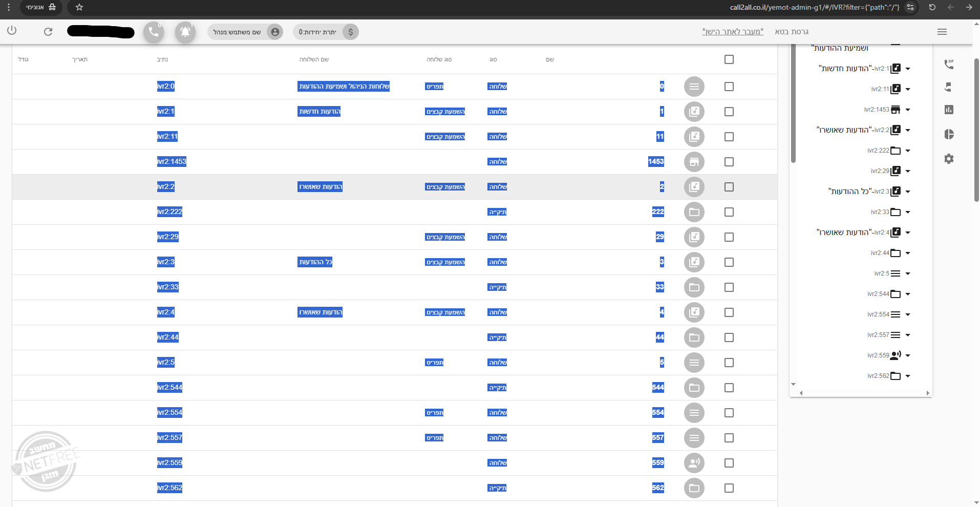Click the tree panel horizontal scrollbar
Viewport: 980px width, 507px height.
click(864, 393)
